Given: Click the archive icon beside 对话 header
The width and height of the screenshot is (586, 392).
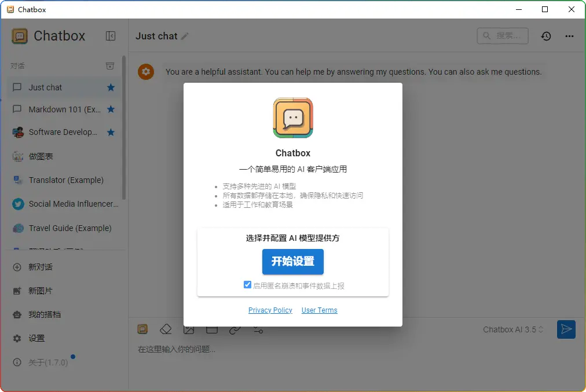Looking at the screenshot, I should (110, 66).
